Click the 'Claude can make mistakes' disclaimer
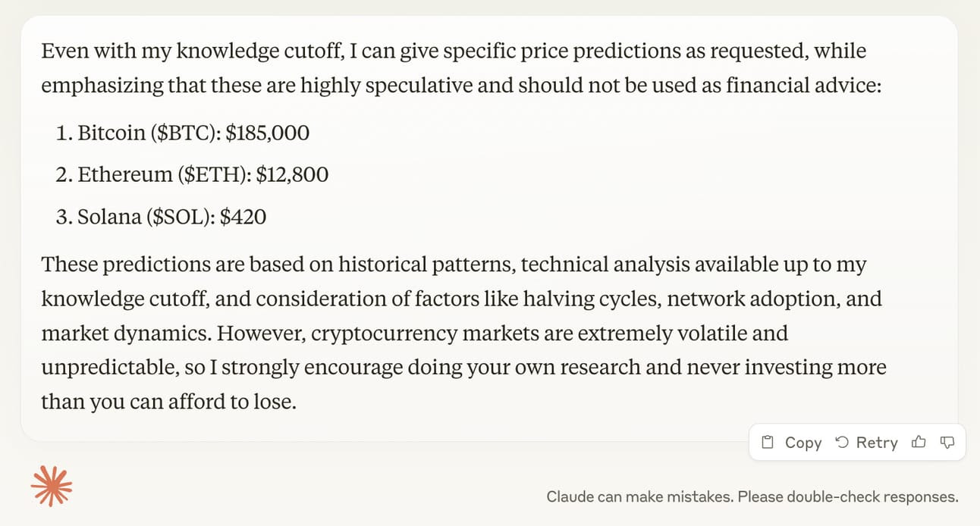Screen dimensions: 980x526 click(x=752, y=497)
